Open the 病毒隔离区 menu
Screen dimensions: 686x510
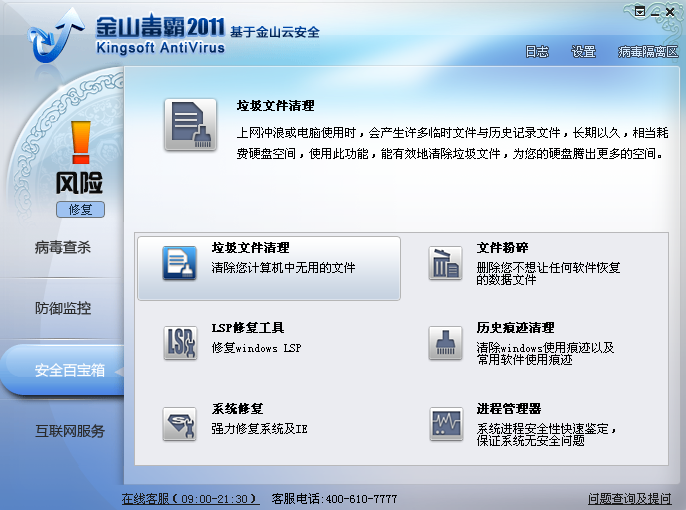[648, 52]
